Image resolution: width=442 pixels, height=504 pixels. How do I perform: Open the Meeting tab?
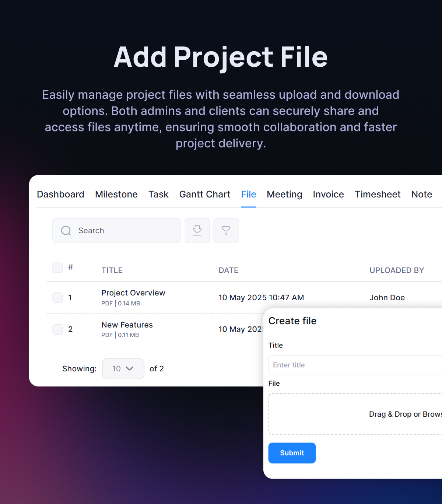[284, 195]
